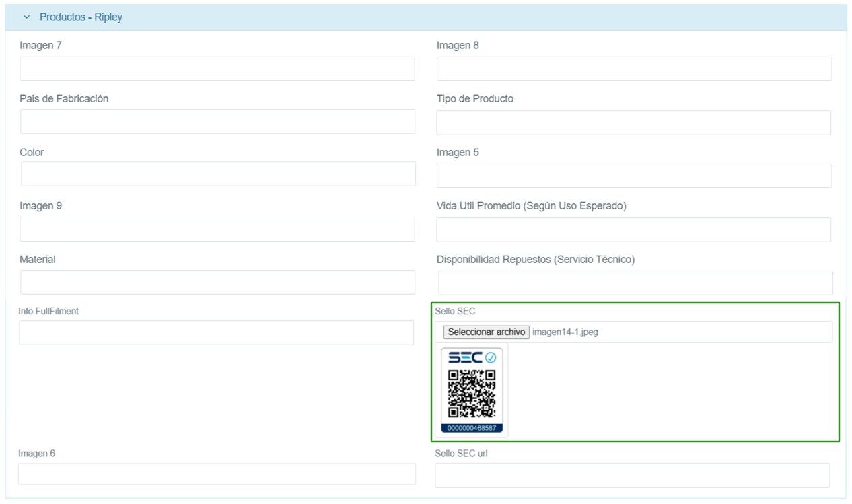Click the Sello SEC label
The height and width of the screenshot is (504, 852).
(x=455, y=311)
